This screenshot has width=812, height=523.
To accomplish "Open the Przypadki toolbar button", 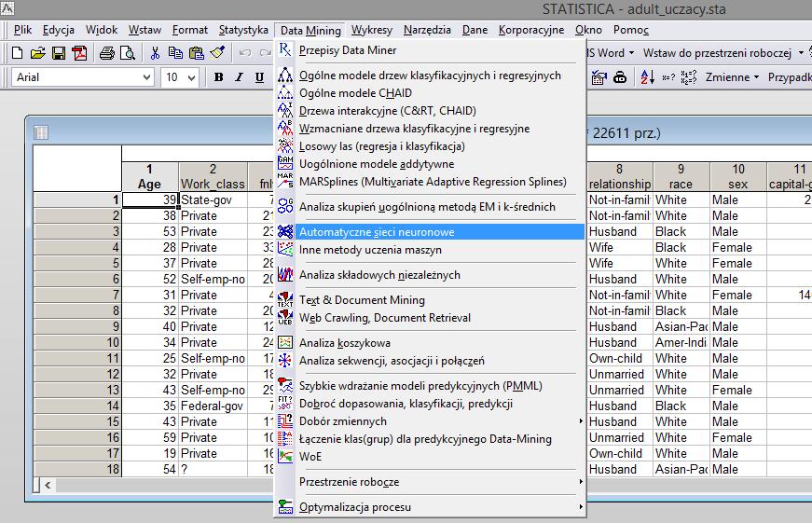I will click(x=790, y=77).
